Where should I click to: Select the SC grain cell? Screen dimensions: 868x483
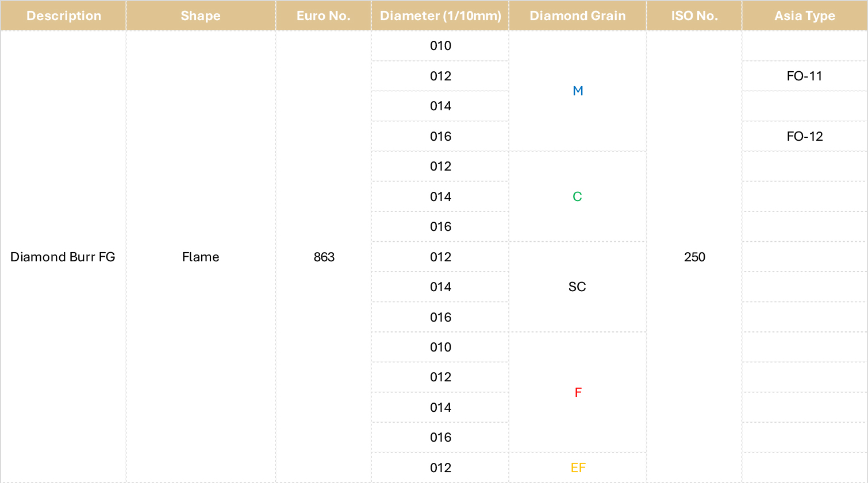point(578,287)
